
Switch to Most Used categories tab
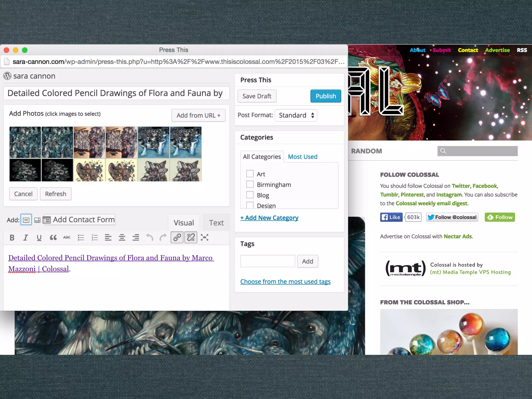click(303, 157)
